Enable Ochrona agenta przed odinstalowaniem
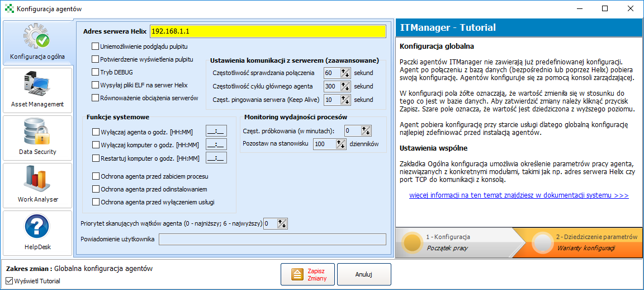644x290 pixels. point(95,189)
